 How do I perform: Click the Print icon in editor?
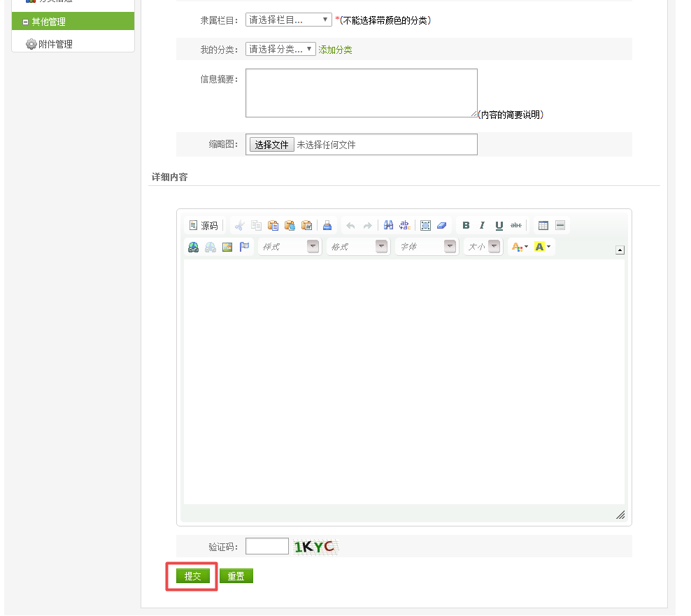[x=327, y=225]
